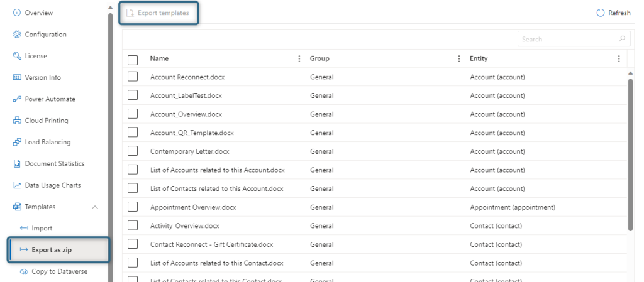Viewport: 644px width, 282px height.
Task: Open the Group column options menu
Action: (458, 58)
